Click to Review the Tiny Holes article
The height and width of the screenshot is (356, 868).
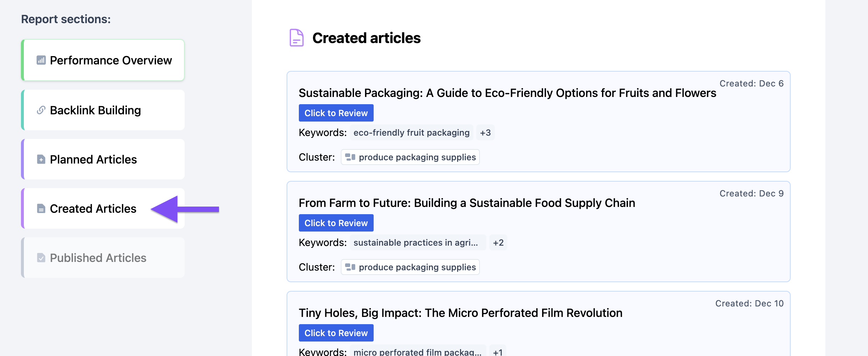click(x=336, y=332)
